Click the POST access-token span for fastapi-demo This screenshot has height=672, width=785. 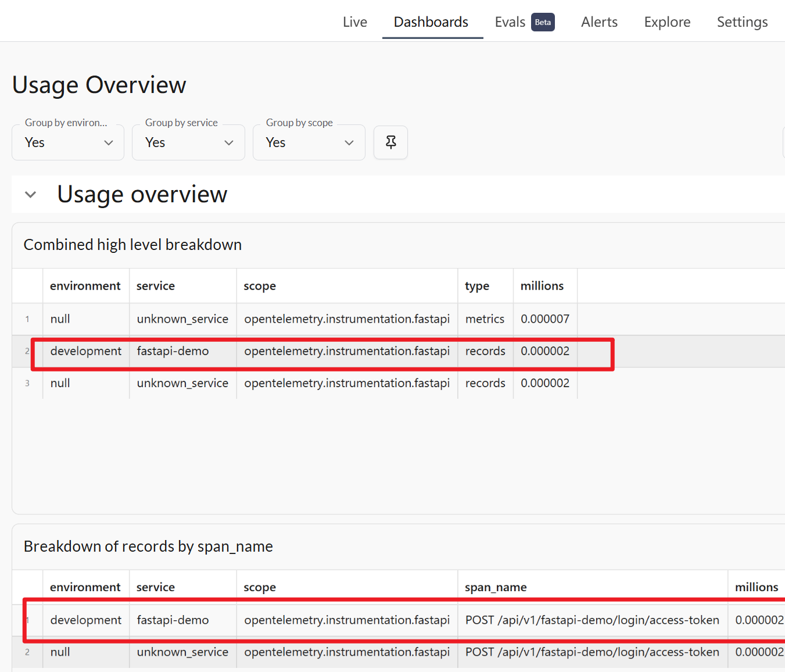(x=592, y=620)
